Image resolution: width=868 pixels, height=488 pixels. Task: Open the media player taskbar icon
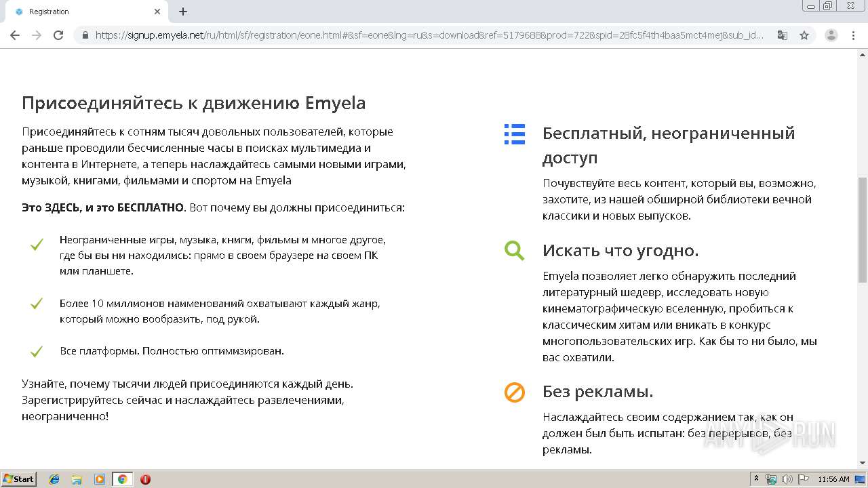[x=100, y=479]
